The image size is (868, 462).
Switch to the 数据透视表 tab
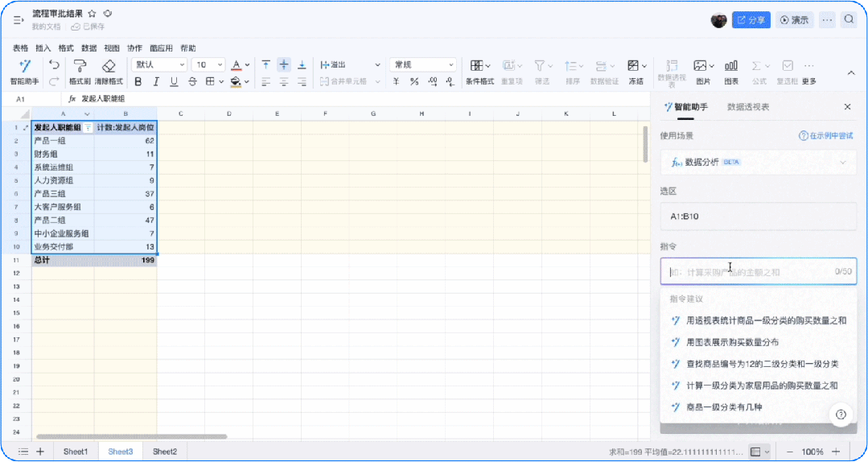pyautogui.click(x=747, y=106)
